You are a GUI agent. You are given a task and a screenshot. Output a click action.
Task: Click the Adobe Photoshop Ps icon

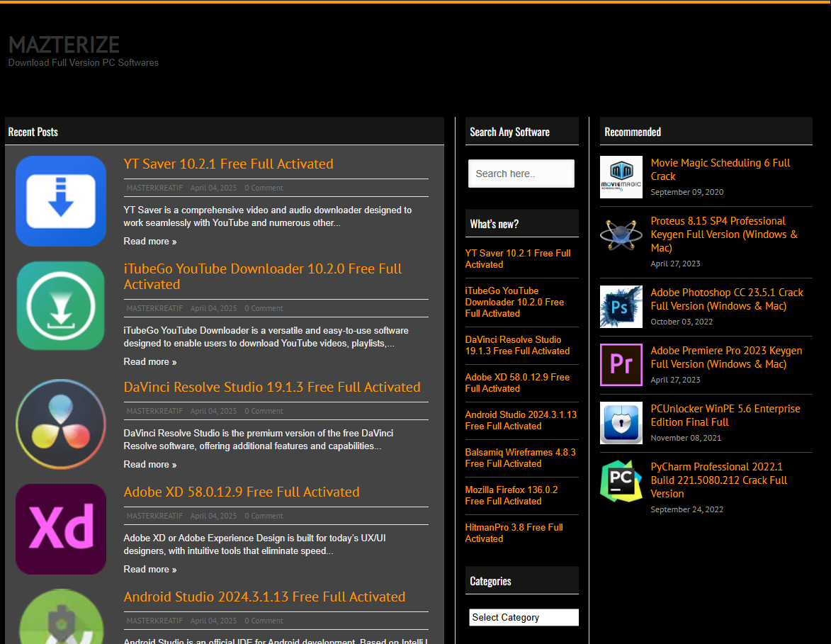621,307
